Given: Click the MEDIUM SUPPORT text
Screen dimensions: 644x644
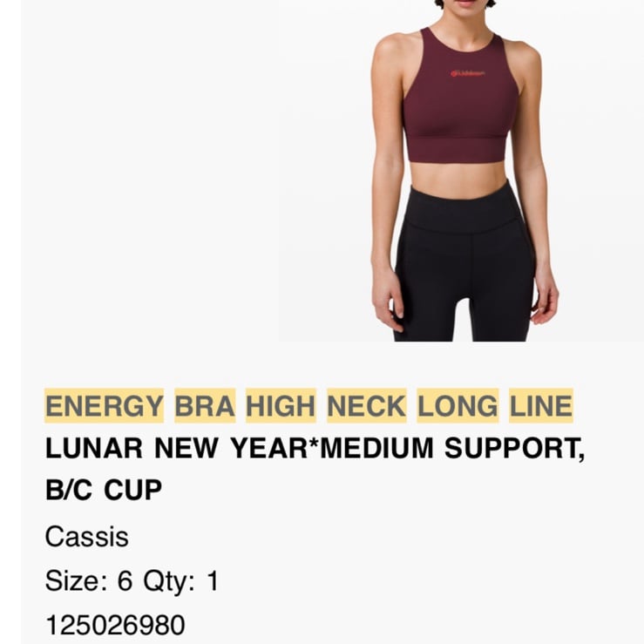Looking at the screenshot, I should [x=449, y=448].
